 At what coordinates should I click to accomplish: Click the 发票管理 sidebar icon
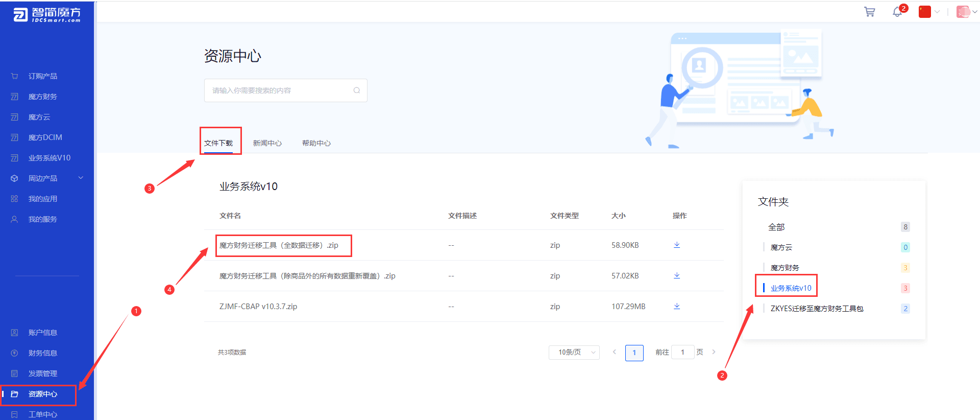coord(14,374)
